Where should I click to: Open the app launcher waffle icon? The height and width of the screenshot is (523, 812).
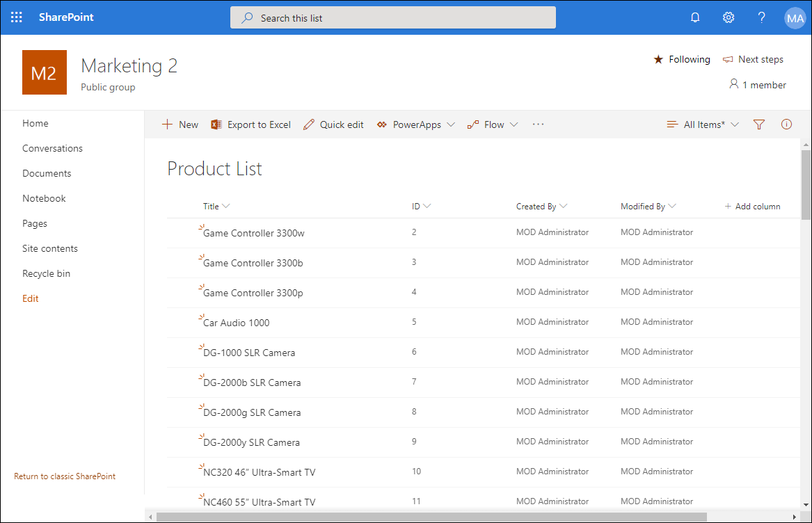tap(17, 17)
